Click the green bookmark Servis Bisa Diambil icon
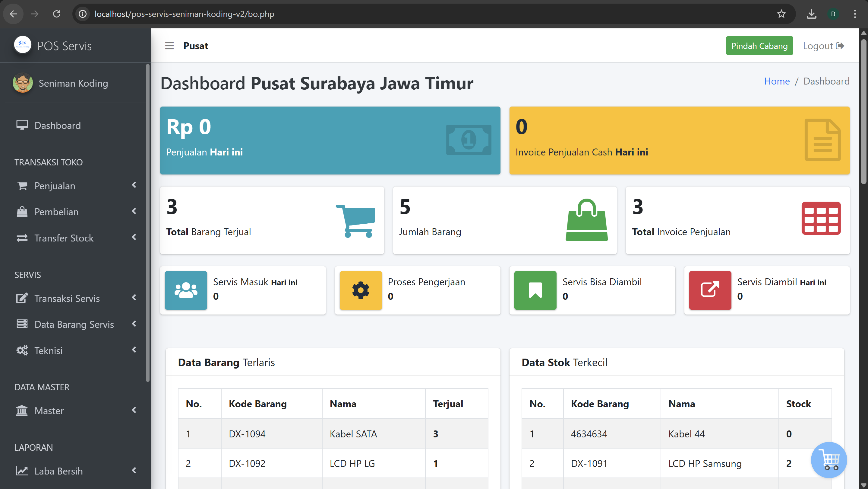The height and width of the screenshot is (489, 868). (535, 290)
